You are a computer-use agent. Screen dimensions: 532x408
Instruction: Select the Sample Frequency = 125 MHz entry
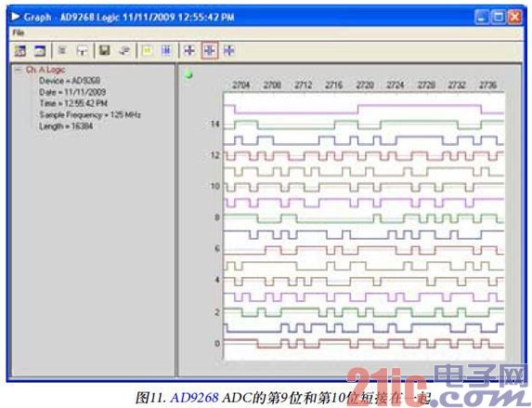90,115
